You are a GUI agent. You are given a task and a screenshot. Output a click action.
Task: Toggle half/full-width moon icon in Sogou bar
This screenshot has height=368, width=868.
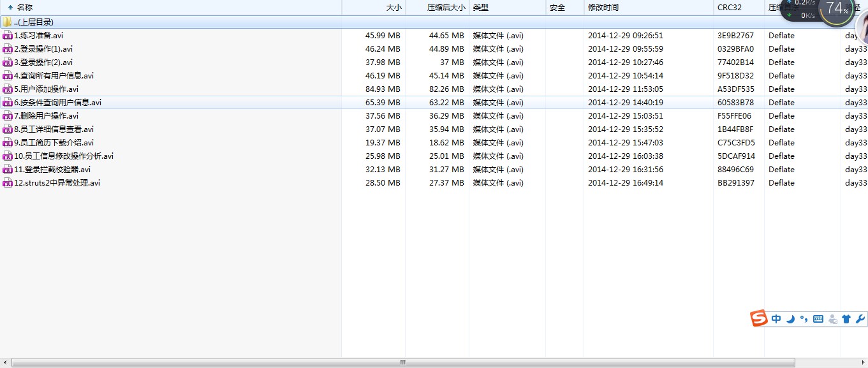(x=790, y=319)
